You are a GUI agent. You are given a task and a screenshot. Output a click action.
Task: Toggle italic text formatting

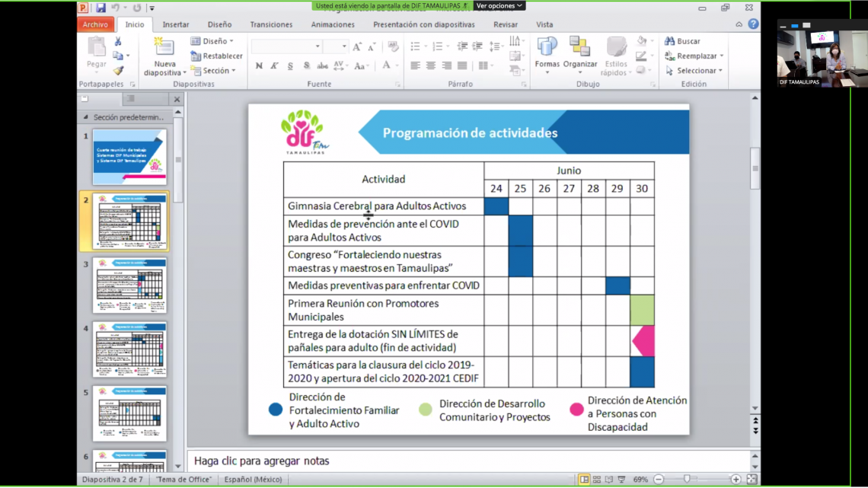(275, 65)
